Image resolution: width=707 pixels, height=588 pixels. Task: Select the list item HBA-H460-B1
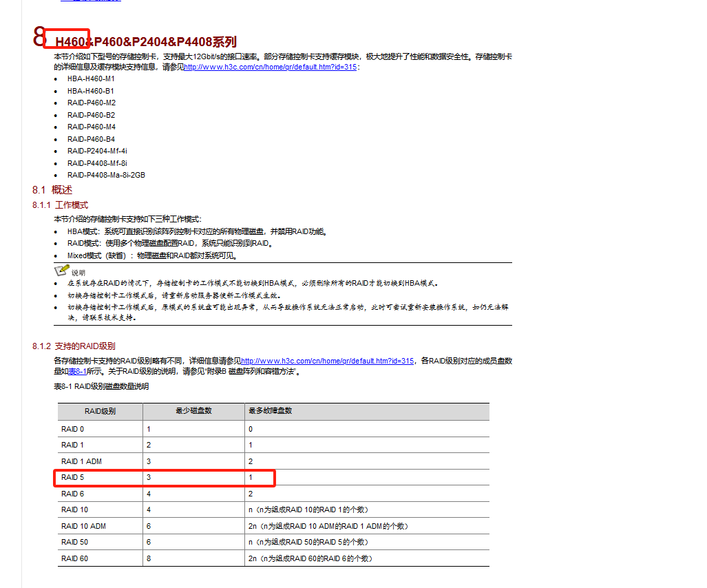coord(91,91)
